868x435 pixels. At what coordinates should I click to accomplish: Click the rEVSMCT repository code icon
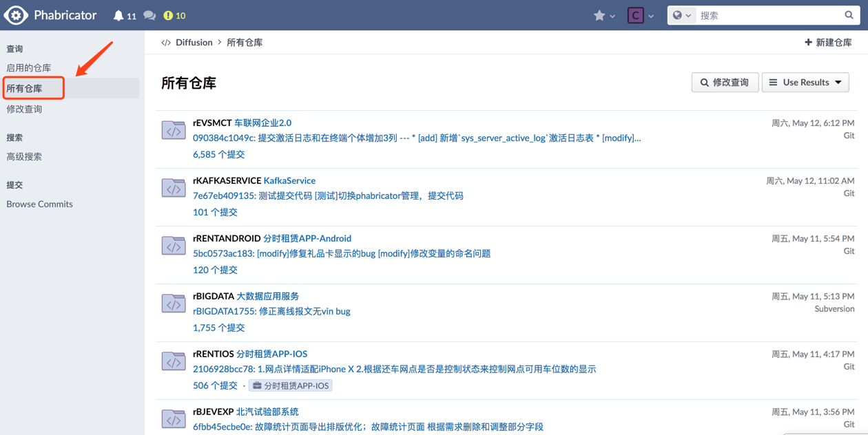point(174,130)
